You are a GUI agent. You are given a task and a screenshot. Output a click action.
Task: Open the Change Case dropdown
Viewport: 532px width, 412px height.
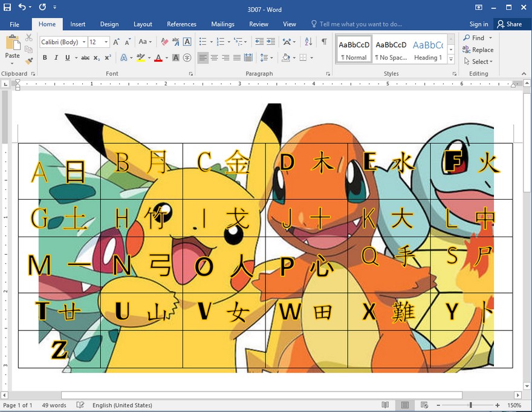point(145,42)
